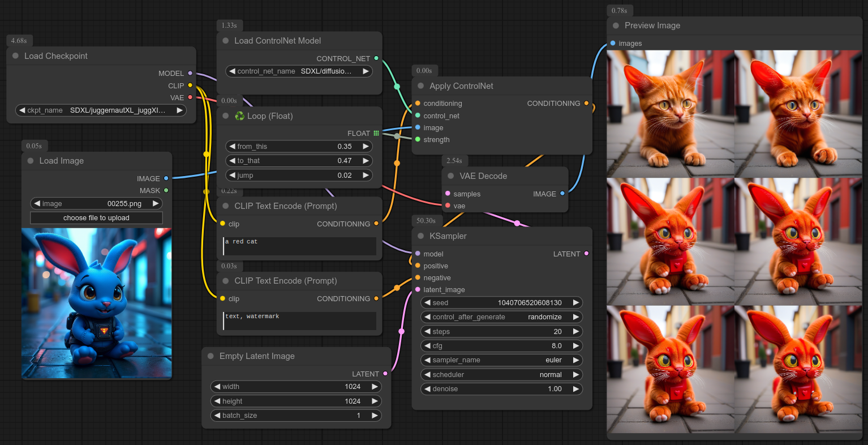Image resolution: width=868 pixels, height=445 pixels.
Task: Open the sampler_name euler dropdown
Action: (501, 360)
